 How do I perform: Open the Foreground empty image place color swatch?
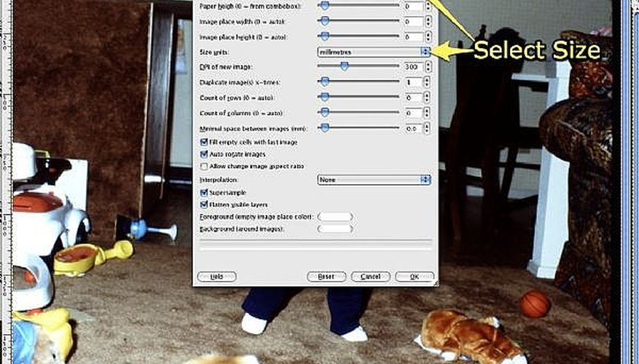[335, 217]
